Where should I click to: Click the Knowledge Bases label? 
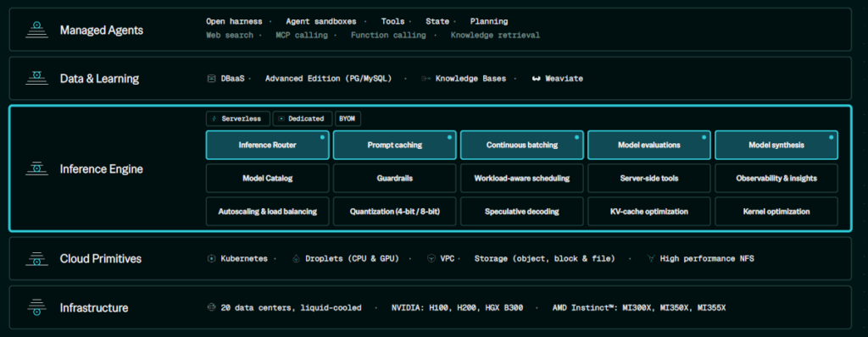(470, 79)
